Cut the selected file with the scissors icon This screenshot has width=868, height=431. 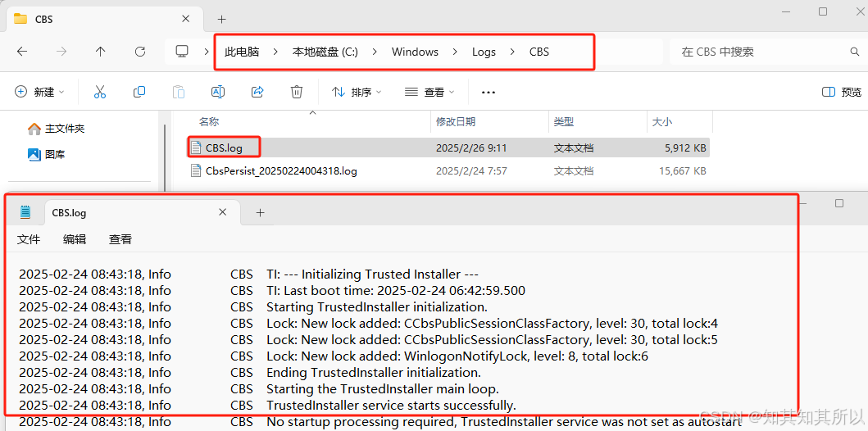click(x=100, y=92)
